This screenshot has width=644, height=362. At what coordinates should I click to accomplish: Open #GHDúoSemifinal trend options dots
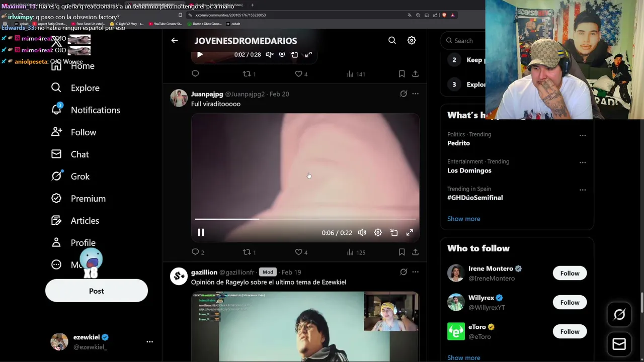(583, 190)
